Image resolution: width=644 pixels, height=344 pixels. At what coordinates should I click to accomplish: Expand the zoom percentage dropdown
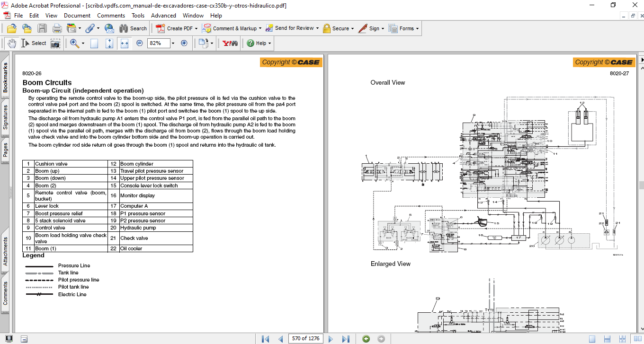(173, 43)
